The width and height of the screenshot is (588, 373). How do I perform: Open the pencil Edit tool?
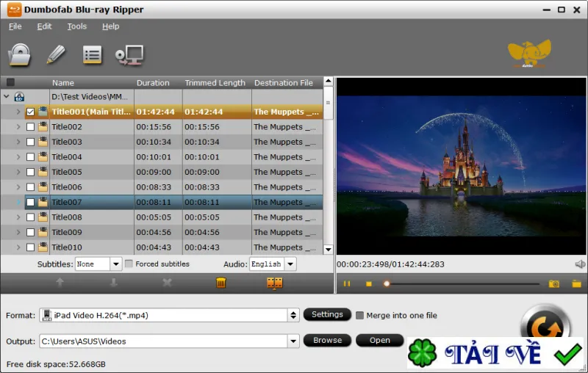56,54
